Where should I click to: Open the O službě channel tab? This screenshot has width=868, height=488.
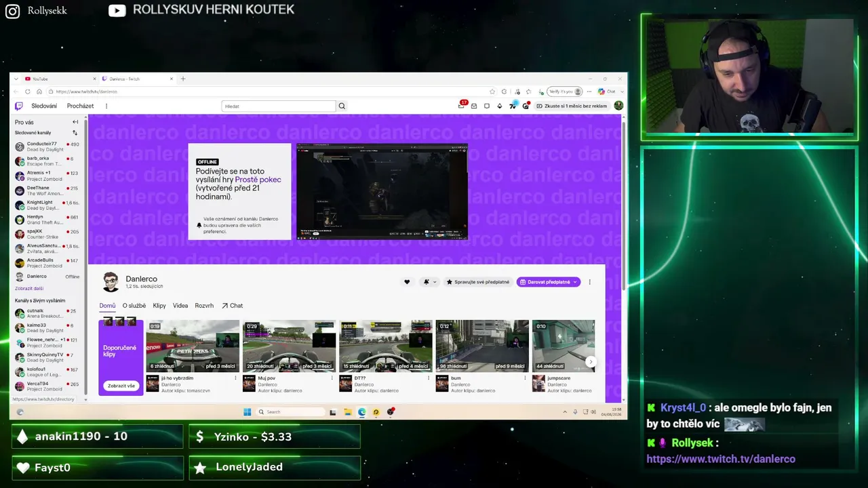[x=134, y=306]
